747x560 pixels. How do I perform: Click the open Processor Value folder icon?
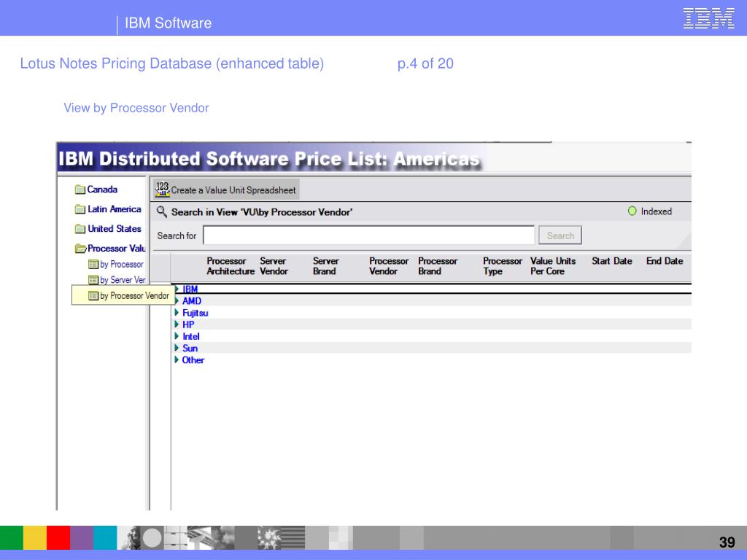pos(80,249)
